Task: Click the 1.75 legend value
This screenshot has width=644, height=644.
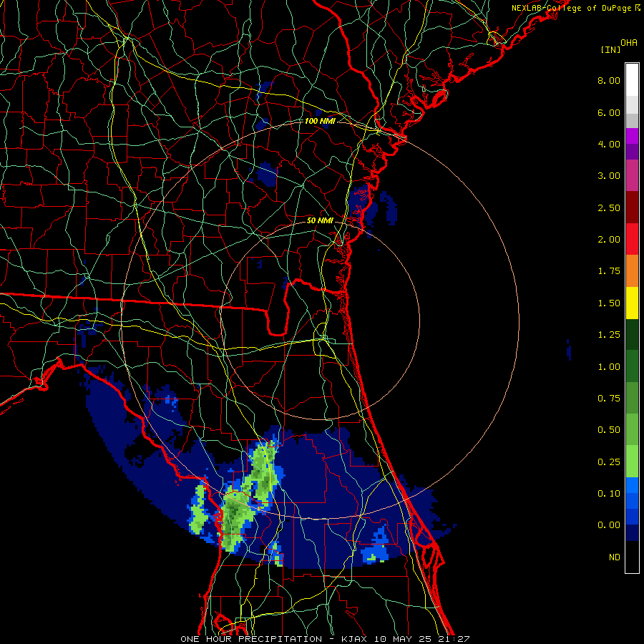Action: (609, 271)
